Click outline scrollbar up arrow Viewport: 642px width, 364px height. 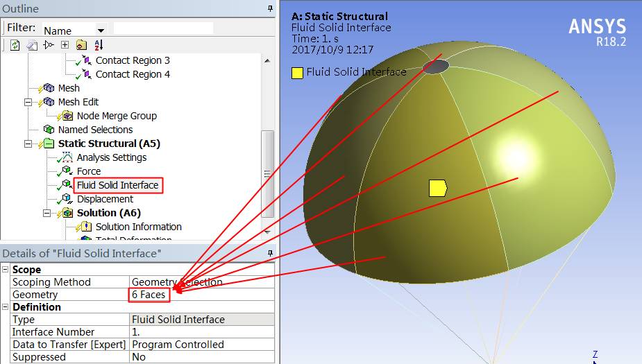(x=267, y=60)
